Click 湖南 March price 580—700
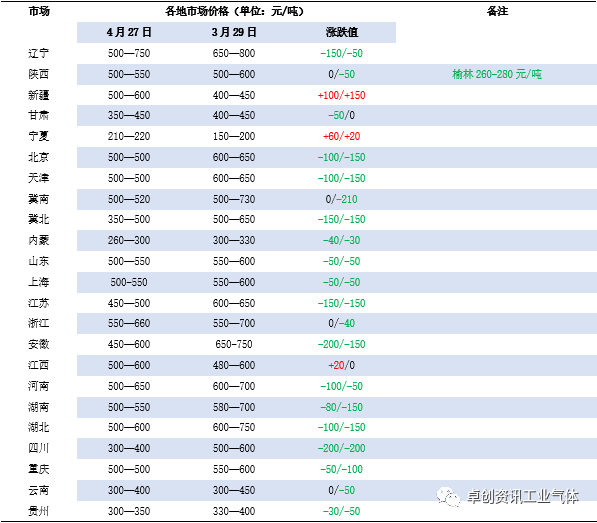This screenshot has height=523, width=597. [x=234, y=407]
